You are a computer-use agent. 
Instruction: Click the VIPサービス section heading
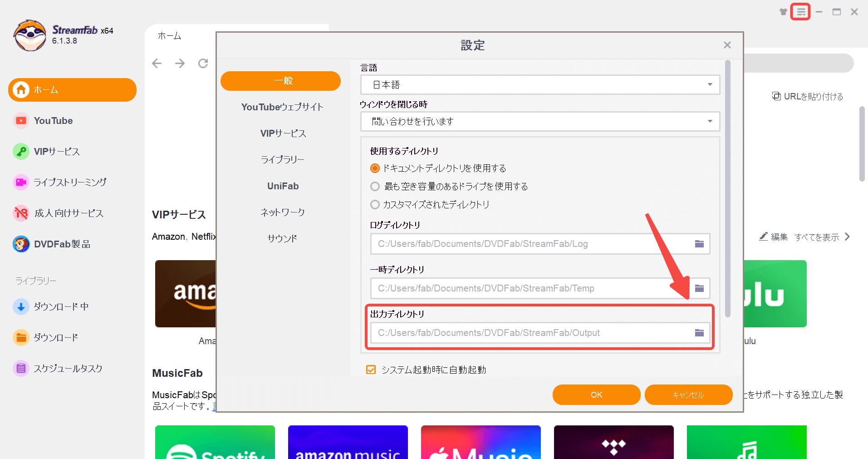tap(179, 215)
